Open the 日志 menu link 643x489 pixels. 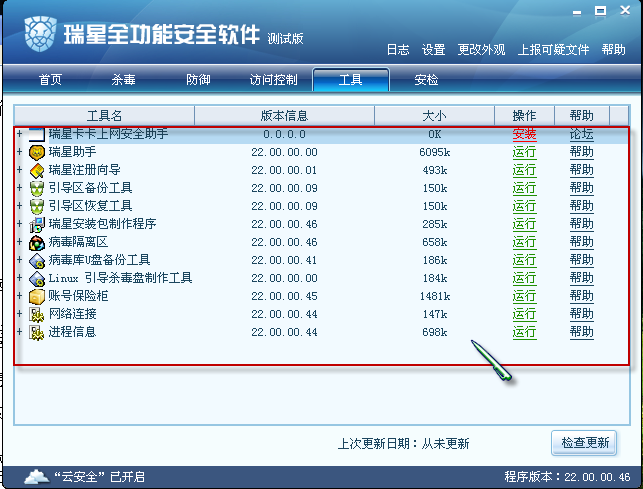398,50
